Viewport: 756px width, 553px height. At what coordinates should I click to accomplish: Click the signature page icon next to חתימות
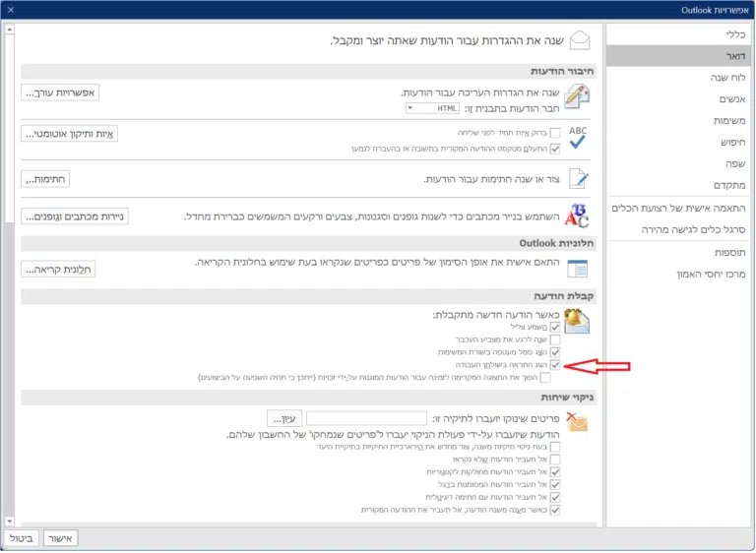[x=579, y=178]
